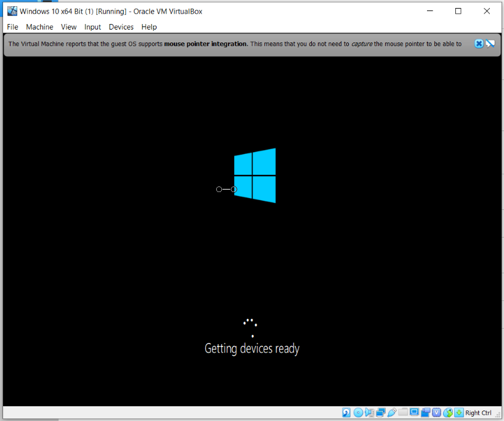Click the Right Ctrl host key label

(x=478, y=412)
